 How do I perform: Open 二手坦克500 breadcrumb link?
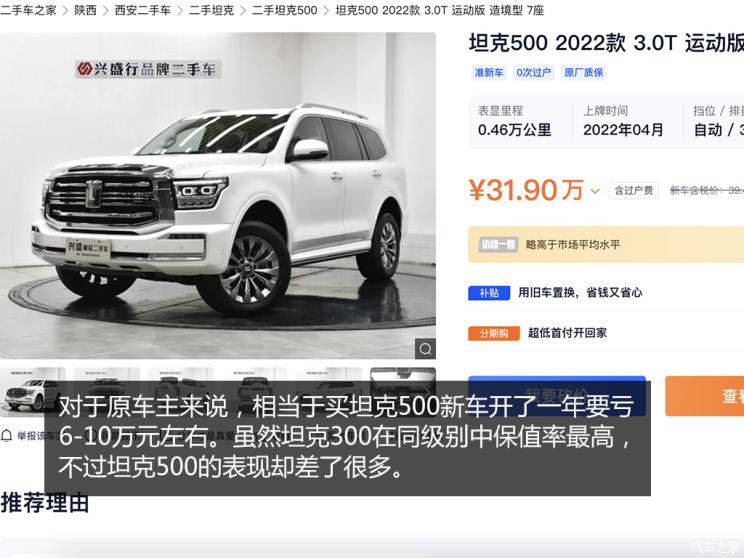[x=284, y=10]
